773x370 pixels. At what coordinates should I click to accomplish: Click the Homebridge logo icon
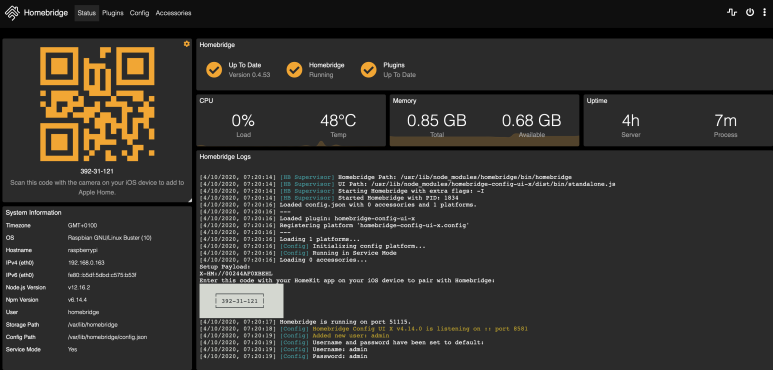pyautogui.click(x=12, y=13)
